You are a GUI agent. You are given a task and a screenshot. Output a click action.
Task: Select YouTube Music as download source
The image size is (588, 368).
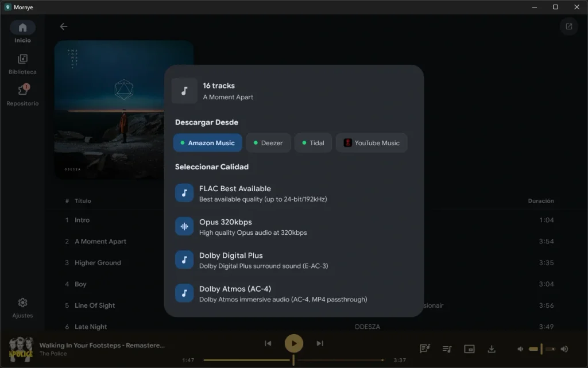click(x=372, y=143)
